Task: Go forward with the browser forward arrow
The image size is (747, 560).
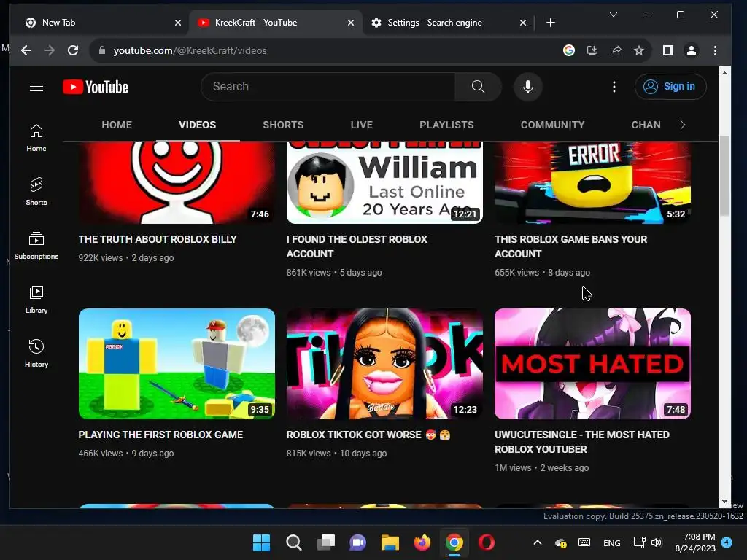Action: pyautogui.click(x=50, y=50)
